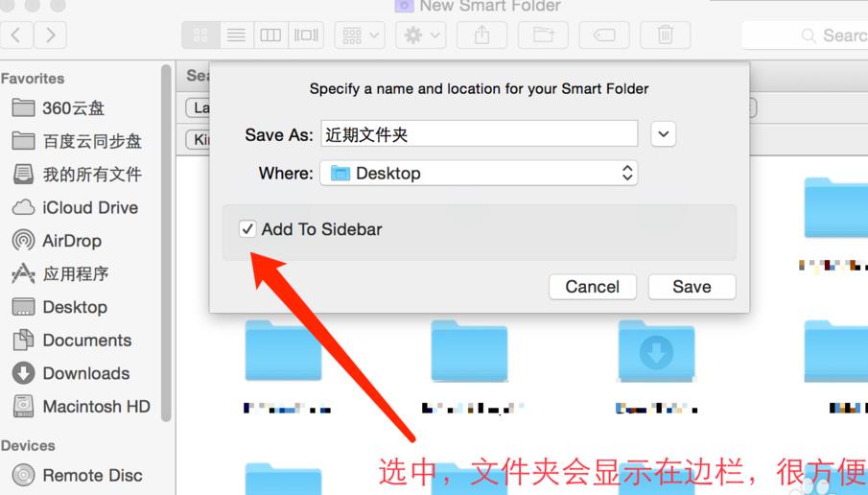The height and width of the screenshot is (495, 868).
Task: Switch to column view in toolbar
Action: [x=270, y=35]
